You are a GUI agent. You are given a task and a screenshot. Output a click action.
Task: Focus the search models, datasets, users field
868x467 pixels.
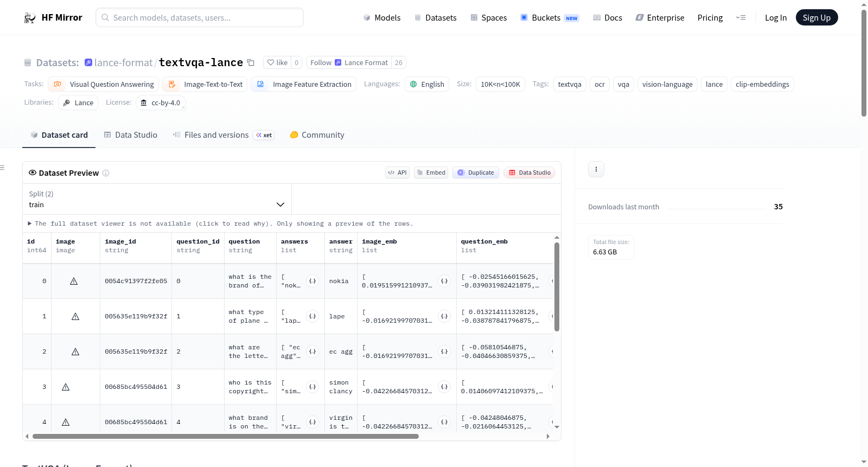click(200, 17)
